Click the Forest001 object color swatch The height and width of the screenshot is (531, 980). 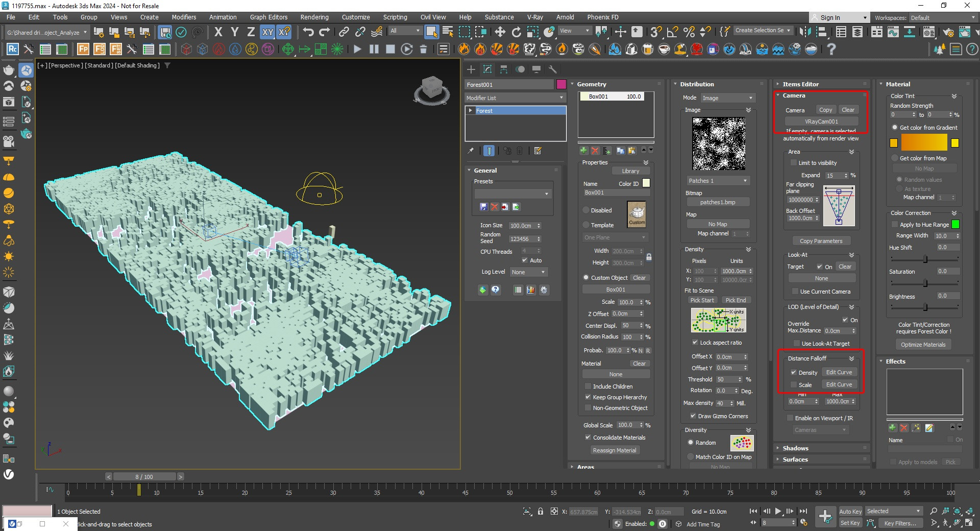tap(561, 85)
